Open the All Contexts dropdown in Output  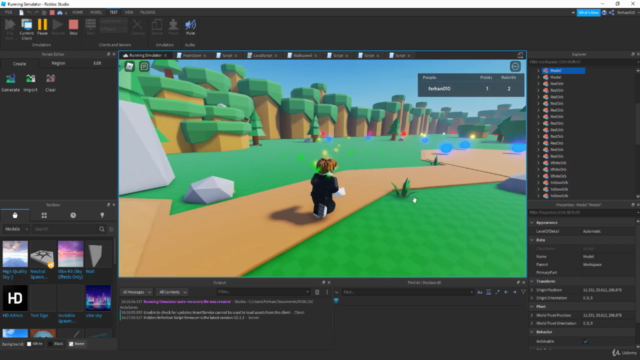[173, 292]
